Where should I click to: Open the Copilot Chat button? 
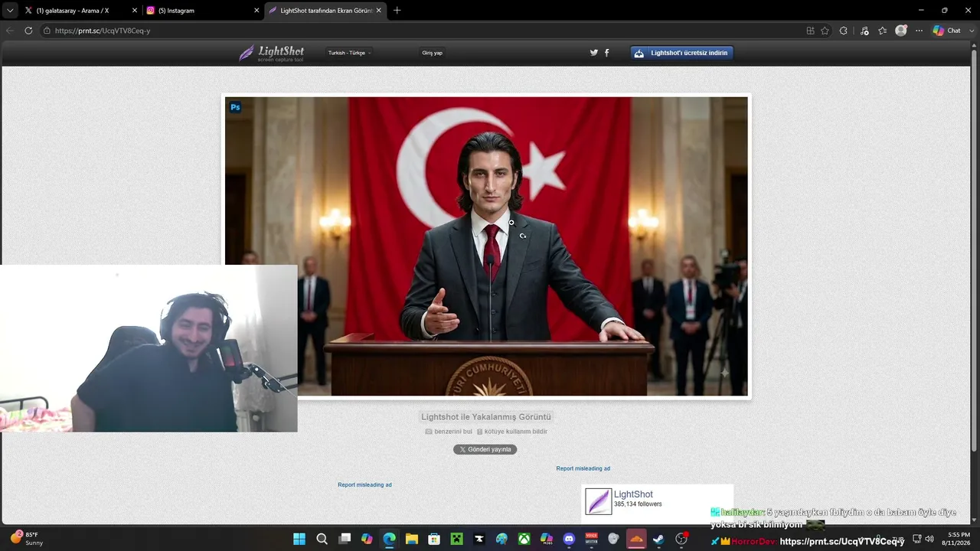pos(947,31)
